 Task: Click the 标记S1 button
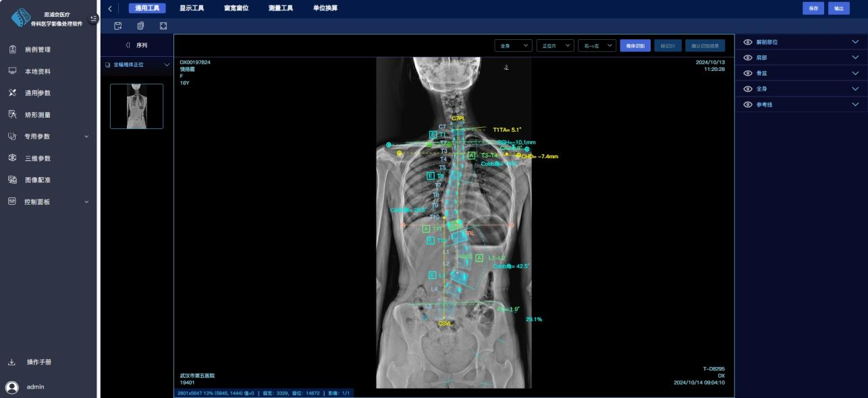coord(668,46)
